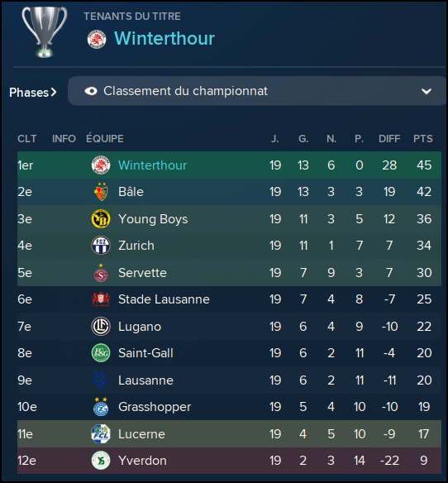Select Stade Lausanne team name

click(164, 299)
